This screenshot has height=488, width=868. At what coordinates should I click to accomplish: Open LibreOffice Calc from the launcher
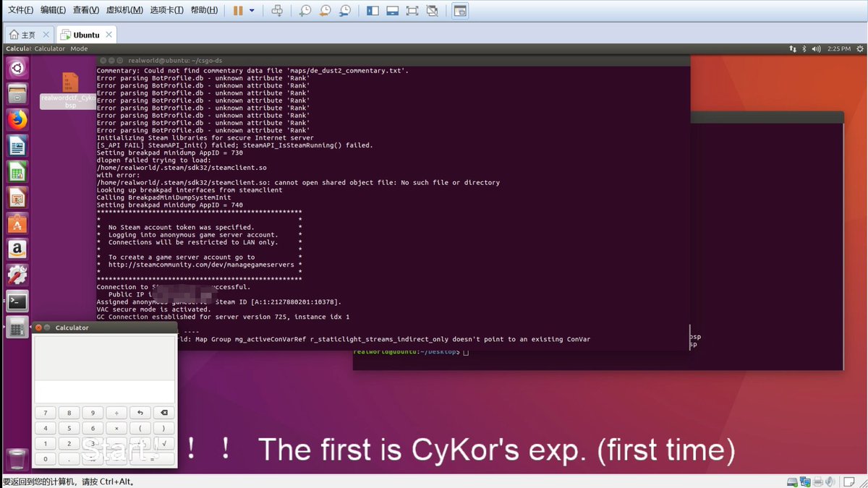pos(17,171)
